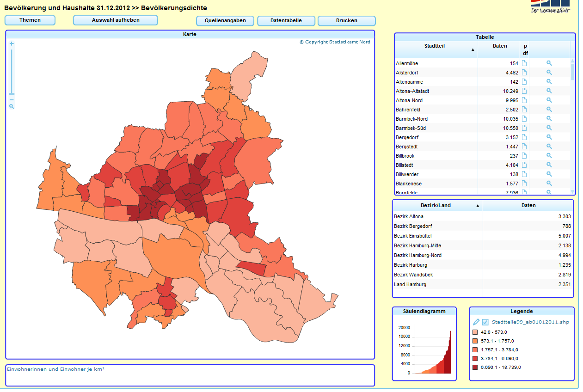Uncheck the Stadtteile99_ab01012011.shp layer checkbox
The height and width of the screenshot is (392, 583).
point(485,322)
